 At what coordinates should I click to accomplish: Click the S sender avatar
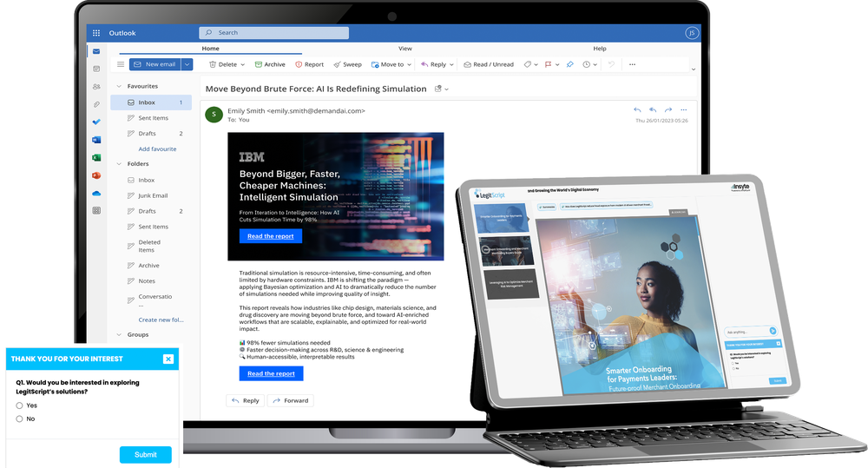214,115
